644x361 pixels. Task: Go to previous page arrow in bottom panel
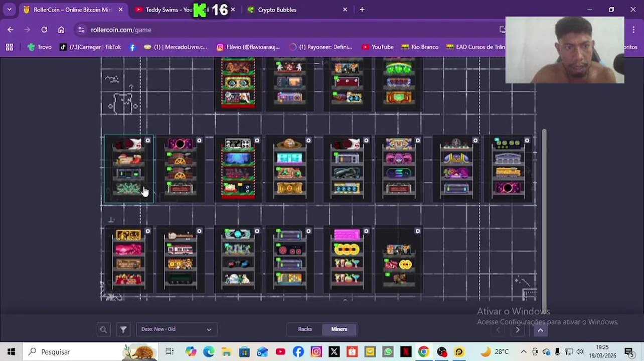click(498, 330)
